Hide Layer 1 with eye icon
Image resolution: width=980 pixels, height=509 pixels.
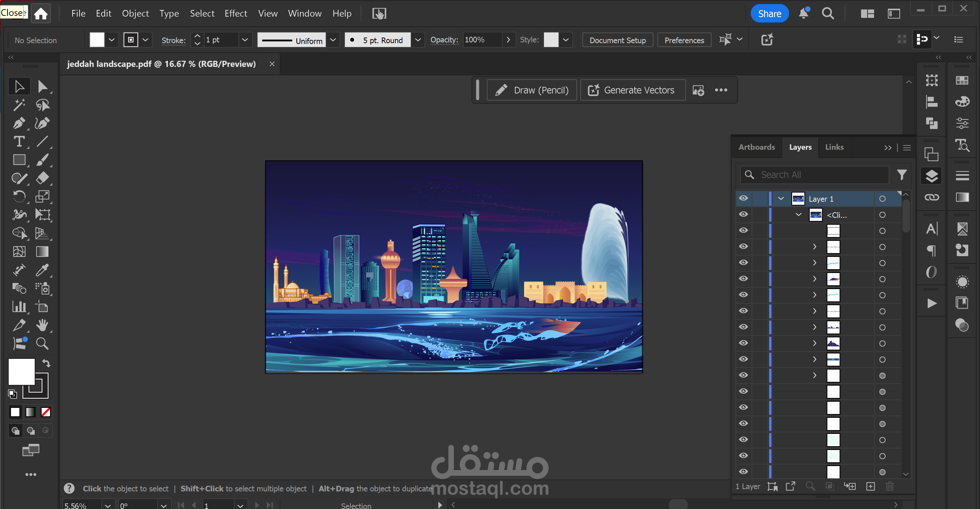[743, 198]
